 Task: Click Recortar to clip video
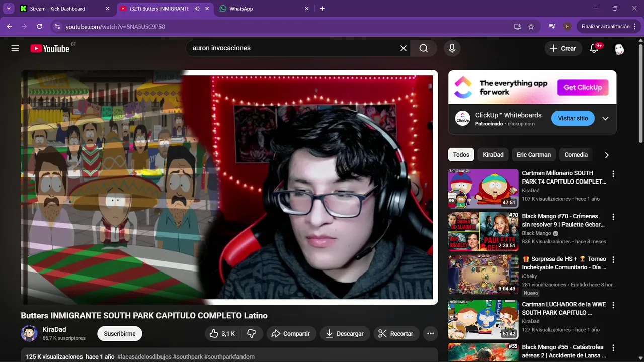395,334
